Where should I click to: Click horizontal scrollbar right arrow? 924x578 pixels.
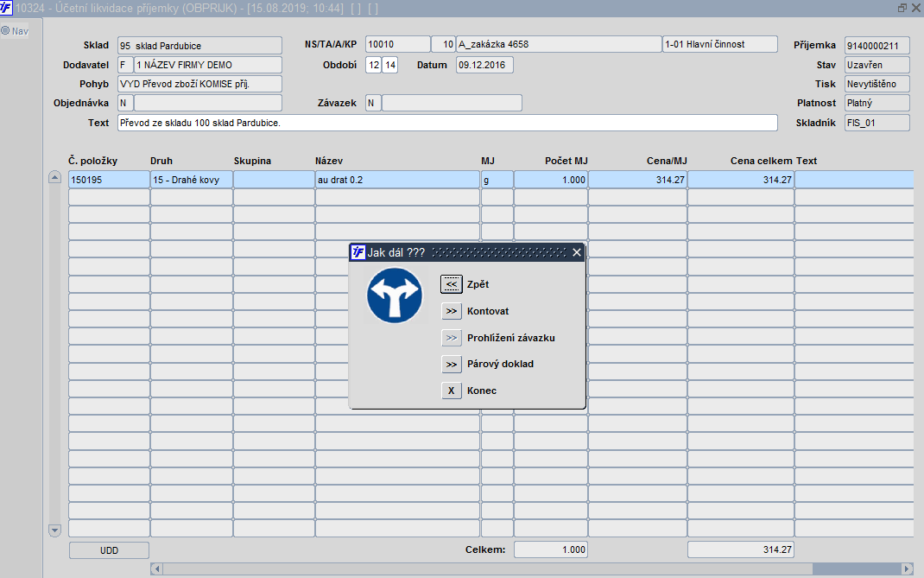coord(908,569)
